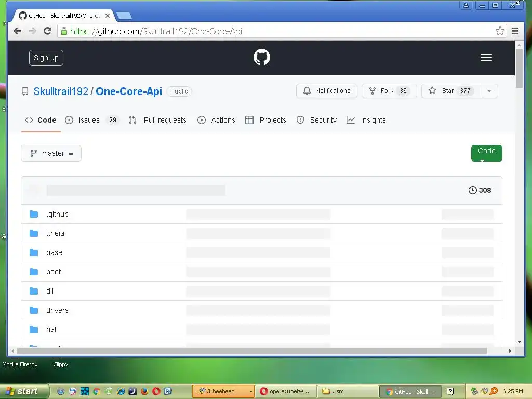
Task: Open the master branch dropdown
Action: click(x=51, y=153)
